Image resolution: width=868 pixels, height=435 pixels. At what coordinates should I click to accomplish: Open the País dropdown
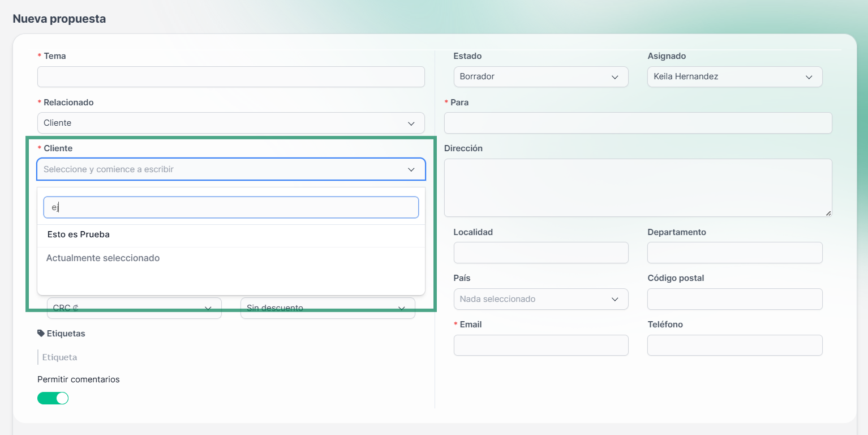pyautogui.click(x=540, y=299)
